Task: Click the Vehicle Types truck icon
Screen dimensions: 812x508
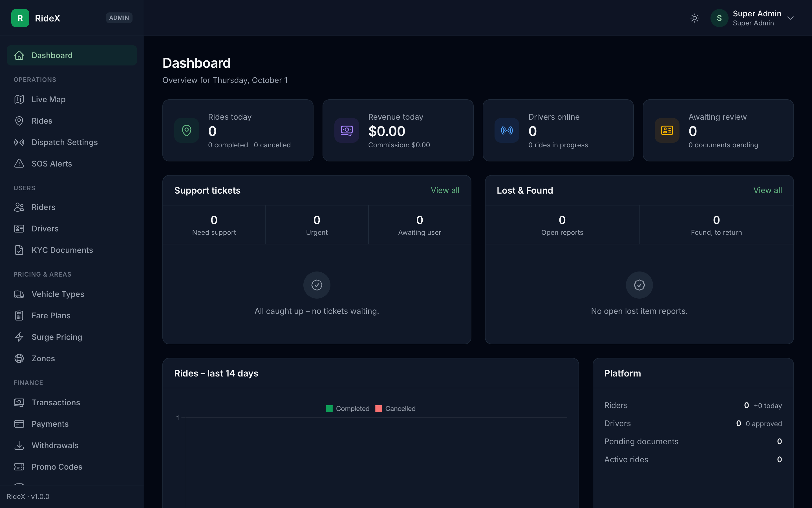Action: click(19, 294)
